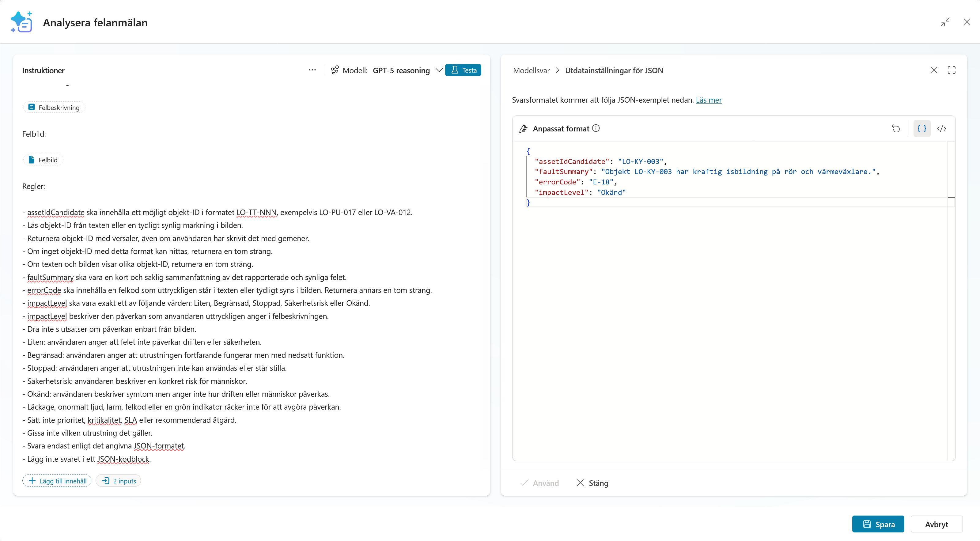The width and height of the screenshot is (980, 541).
Task: Close the Analysera felanmälan dialog
Action: pos(967,22)
